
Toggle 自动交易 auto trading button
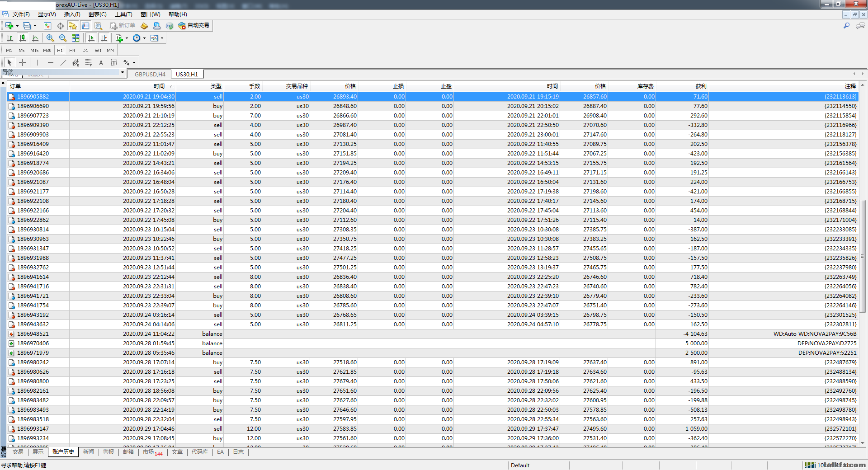pyautogui.click(x=194, y=26)
